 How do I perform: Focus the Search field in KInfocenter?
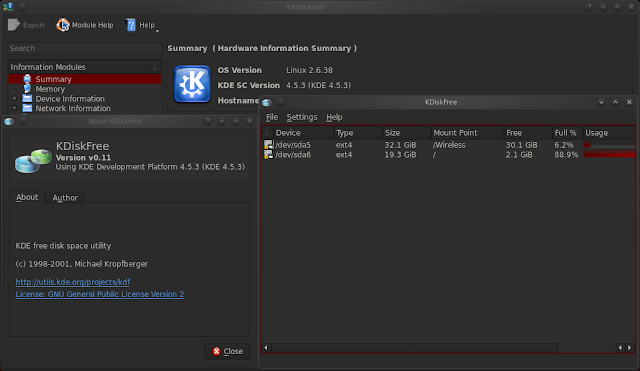[x=84, y=48]
